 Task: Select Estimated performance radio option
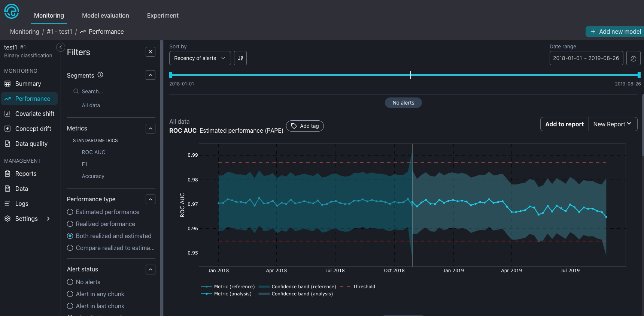click(70, 212)
